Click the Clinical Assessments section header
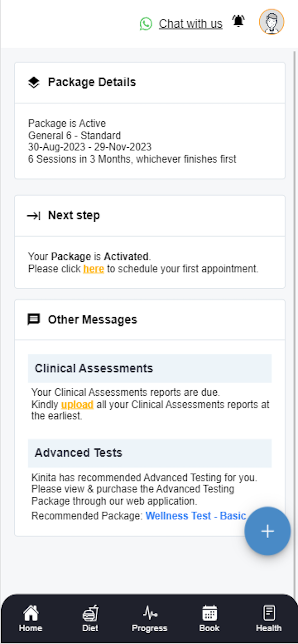This screenshot has width=298, height=644. pos(149,368)
